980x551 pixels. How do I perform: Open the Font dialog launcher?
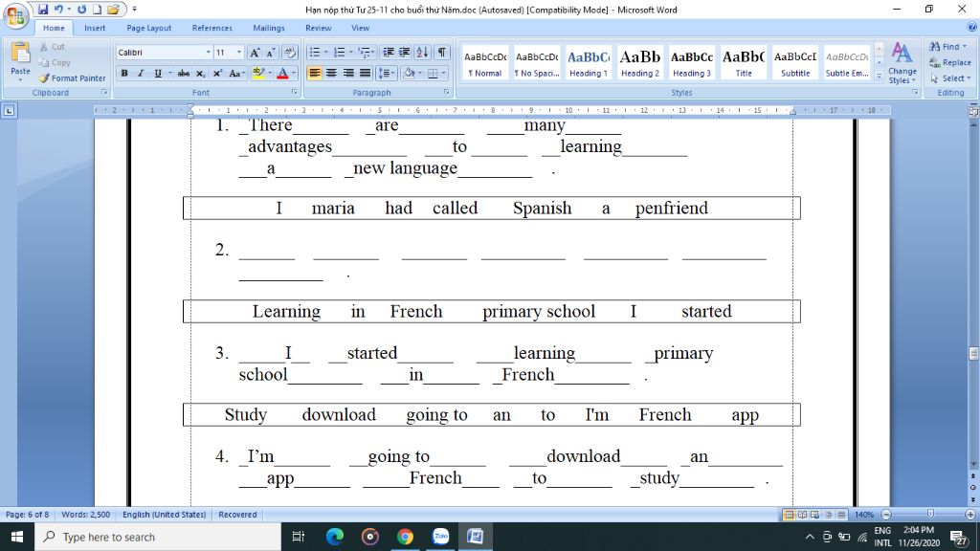[295, 92]
